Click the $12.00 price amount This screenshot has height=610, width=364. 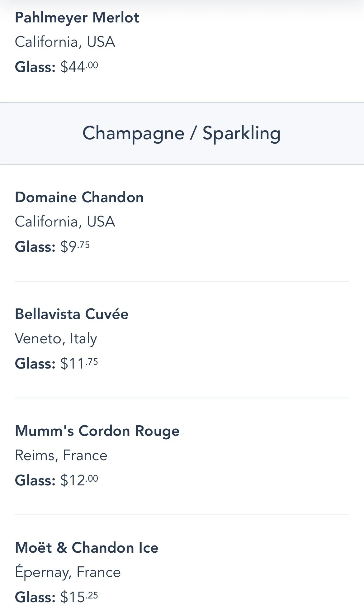coord(79,480)
